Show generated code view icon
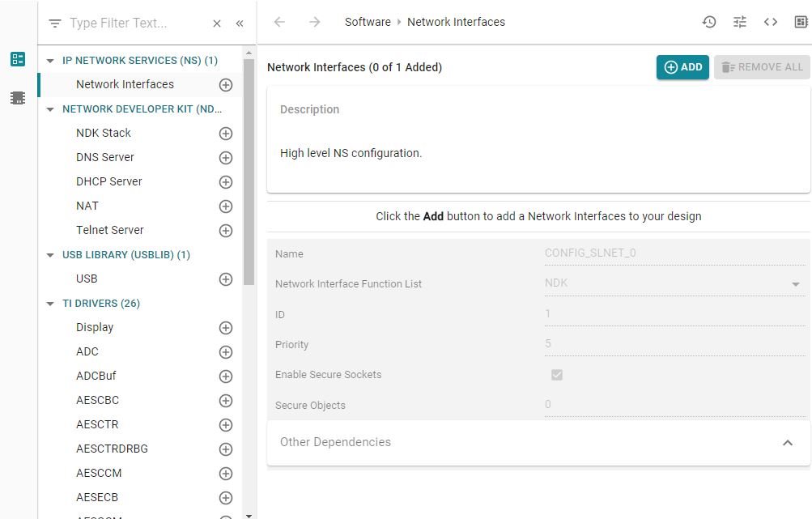812x519 pixels. click(x=771, y=22)
